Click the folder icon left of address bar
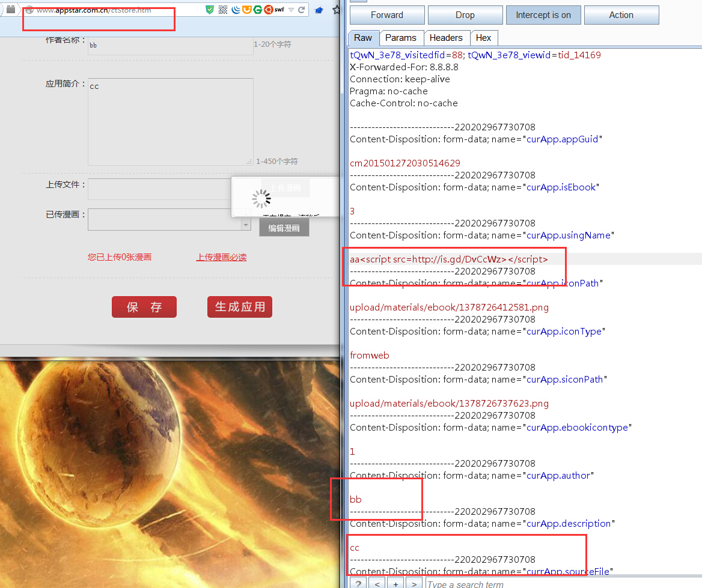 click(x=11, y=10)
